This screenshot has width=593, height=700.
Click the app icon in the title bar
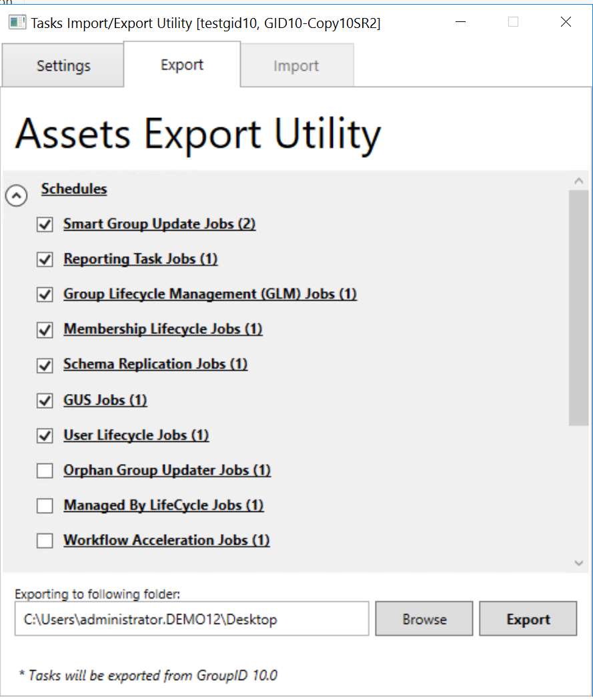pos(17,22)
